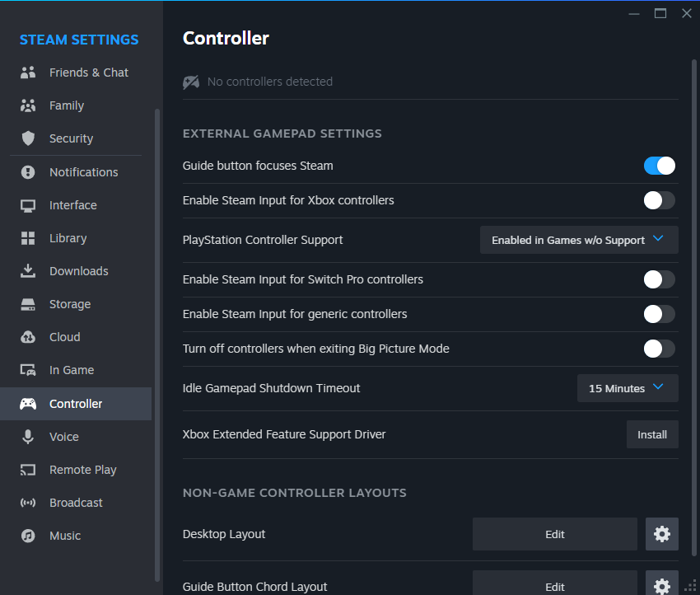Viewport: 700px width, 595px height.
Task: Go to Remote Play settings
Action: 82,470
